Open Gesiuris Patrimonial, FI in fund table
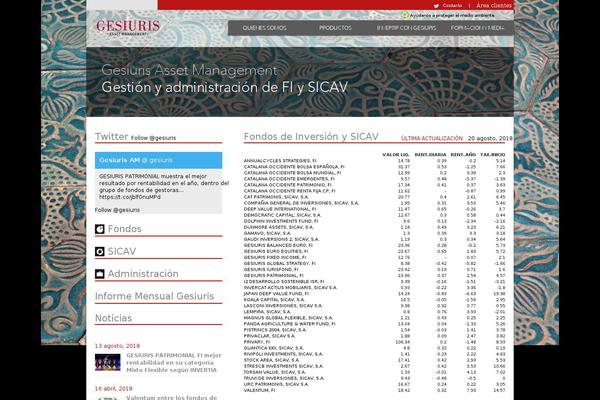This screenshot has width=600, height=400. (273, 276)
